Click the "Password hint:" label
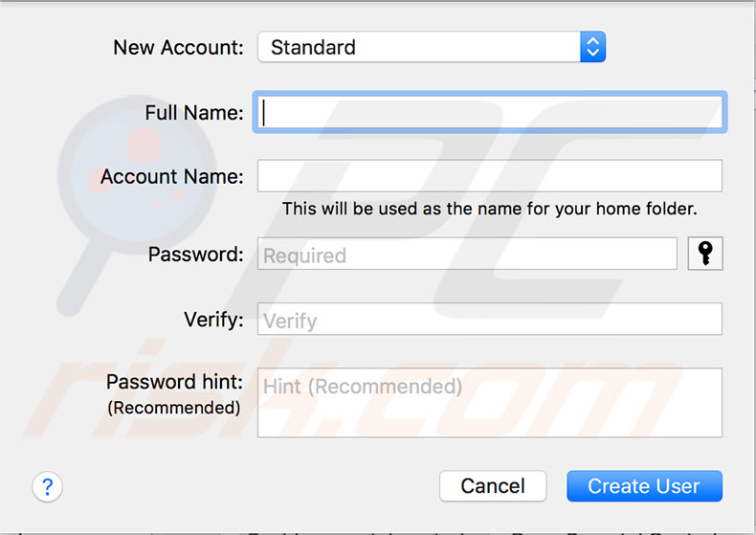 [x=174, y=382]
